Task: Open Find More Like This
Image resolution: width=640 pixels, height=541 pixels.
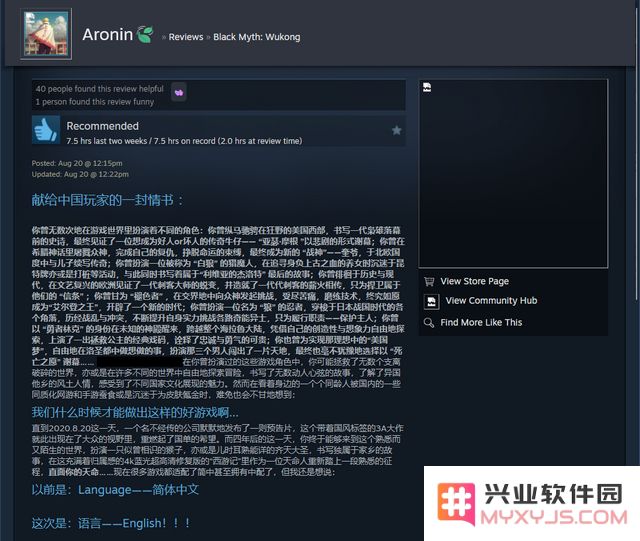Action: click(x=481, y=323)
